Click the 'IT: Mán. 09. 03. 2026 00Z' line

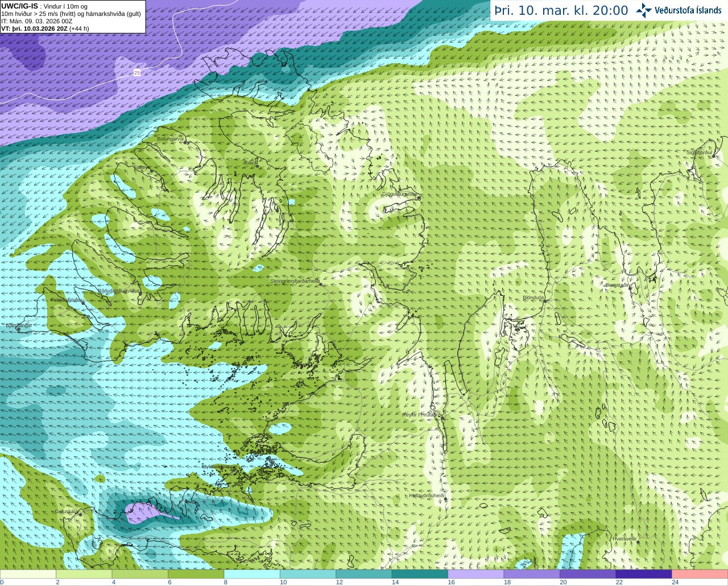click(x=36, y=21)
